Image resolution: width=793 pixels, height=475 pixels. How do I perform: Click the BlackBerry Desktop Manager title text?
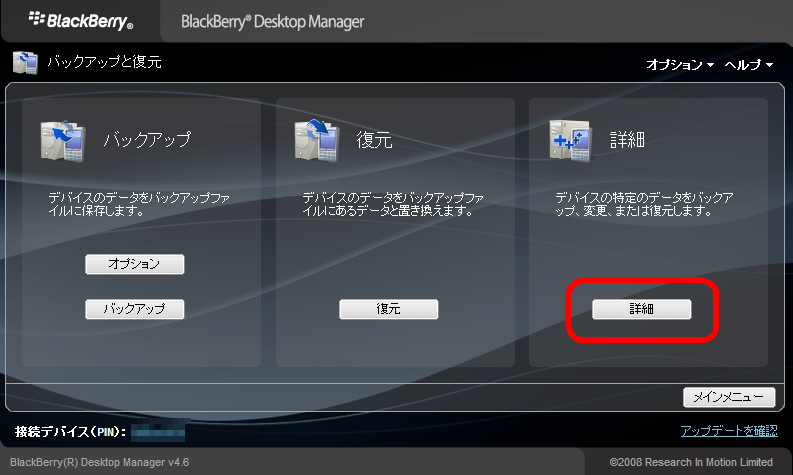(x=273, y=21)
